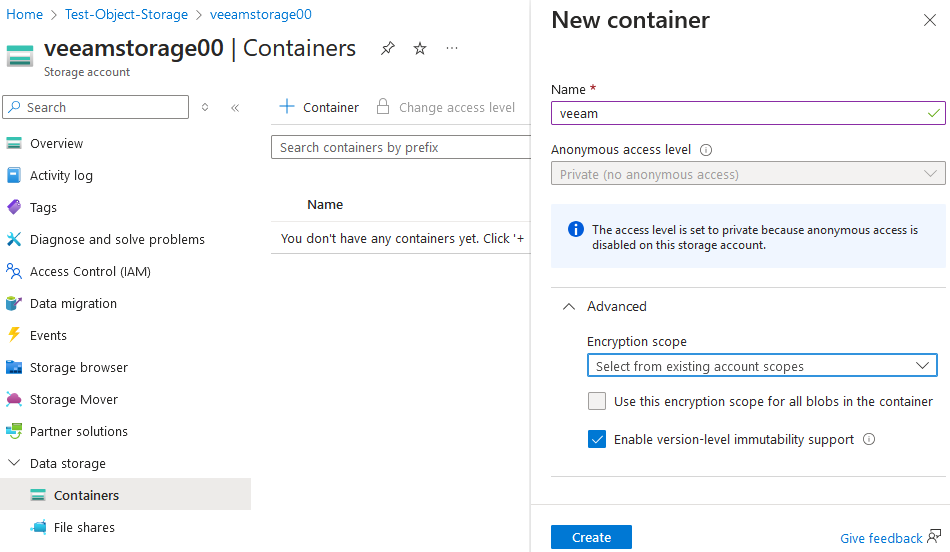Image resolution: width=950 pixels, height=552 pixels.
Task: Open Access Control (IAM) page
Action: (90, 271)
